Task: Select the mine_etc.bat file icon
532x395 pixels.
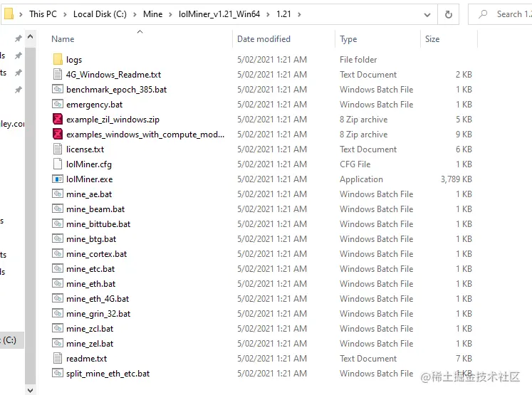Action: click(x=58, y=268)
